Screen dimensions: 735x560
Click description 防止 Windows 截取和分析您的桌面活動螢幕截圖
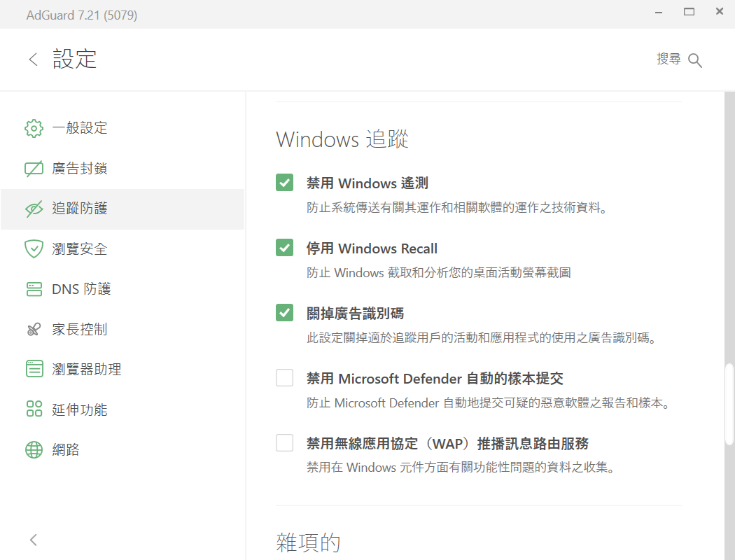tap(439, 273)
